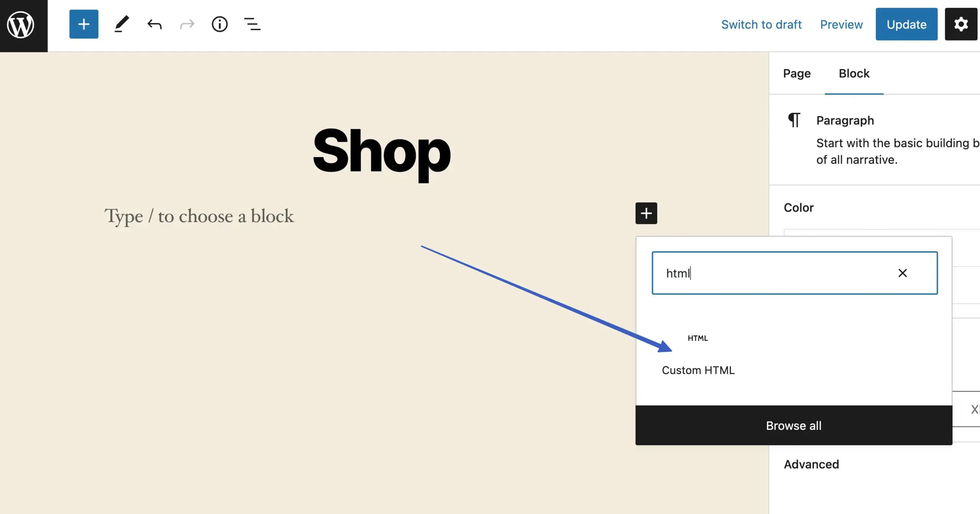Click the Undo arrow icon
The image size is (980, 514).
pos(154,24)
